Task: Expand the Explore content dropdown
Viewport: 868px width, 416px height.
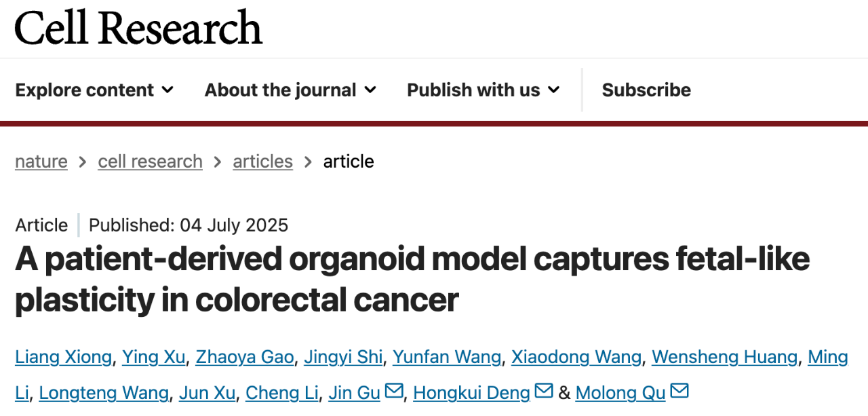Action: [94, 90]
